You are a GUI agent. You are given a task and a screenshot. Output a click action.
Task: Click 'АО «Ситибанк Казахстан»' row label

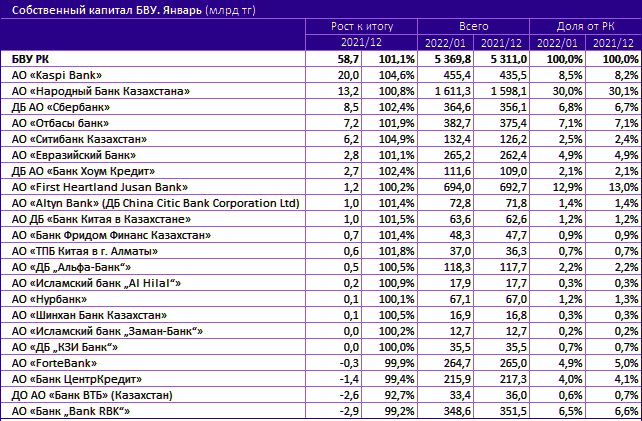click(x=79, y=139)
